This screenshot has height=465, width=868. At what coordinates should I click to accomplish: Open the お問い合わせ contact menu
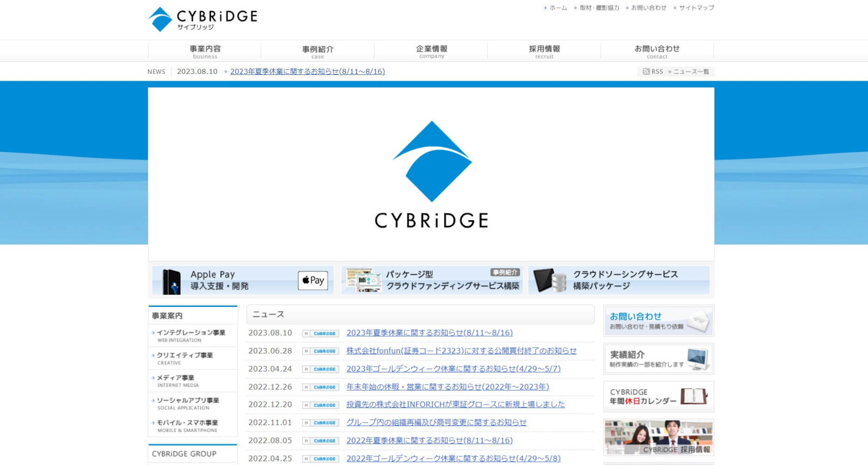coord(657,51)
